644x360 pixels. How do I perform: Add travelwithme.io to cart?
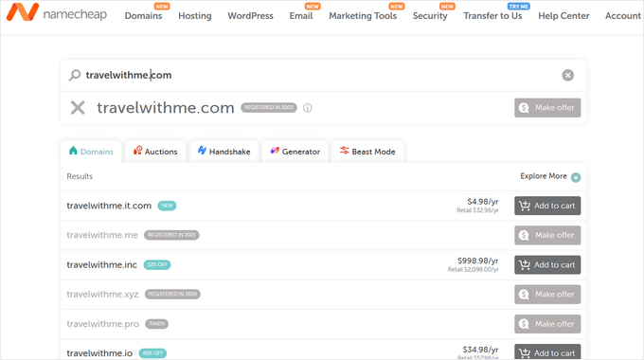click(x=547, y=352)
